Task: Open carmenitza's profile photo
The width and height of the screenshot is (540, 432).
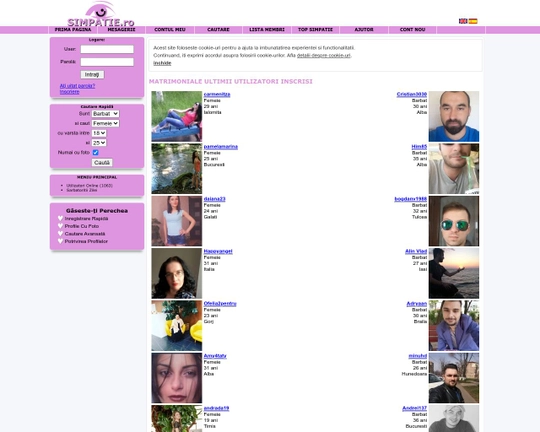Action: point(177,116)
